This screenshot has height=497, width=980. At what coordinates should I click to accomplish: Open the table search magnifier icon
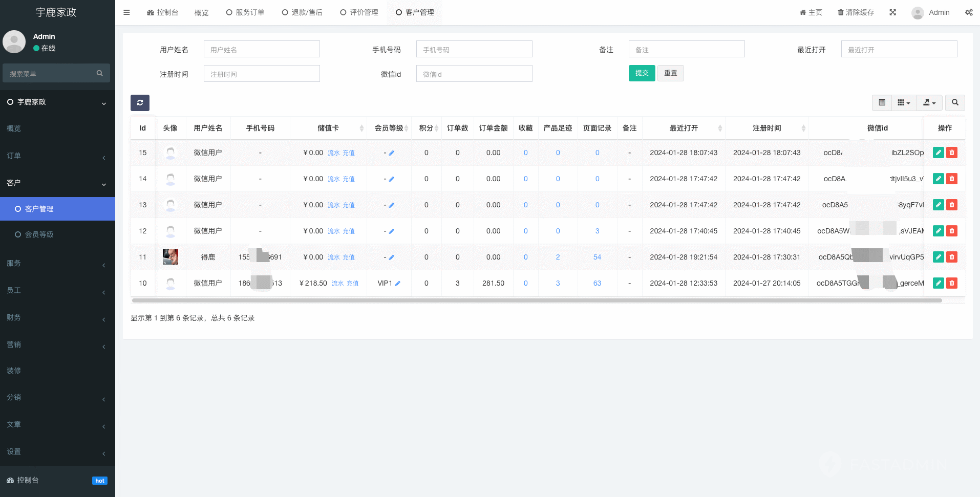click(x=955, y=103)
